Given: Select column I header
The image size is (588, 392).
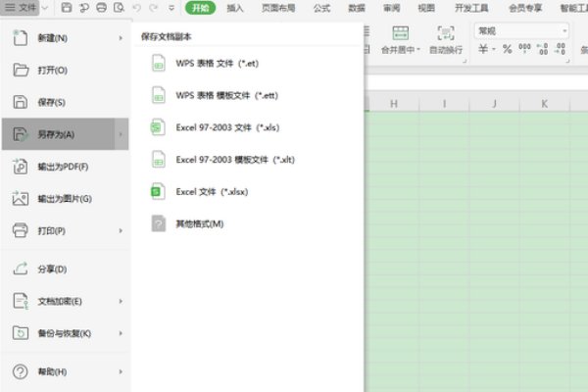Looking at the screenshot, I should [x=444, y=104].
